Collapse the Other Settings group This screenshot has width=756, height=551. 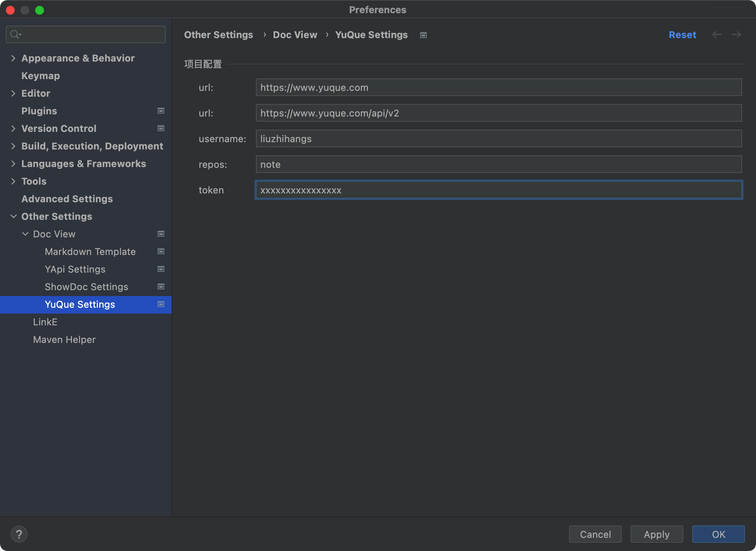[x=13, y=216]
